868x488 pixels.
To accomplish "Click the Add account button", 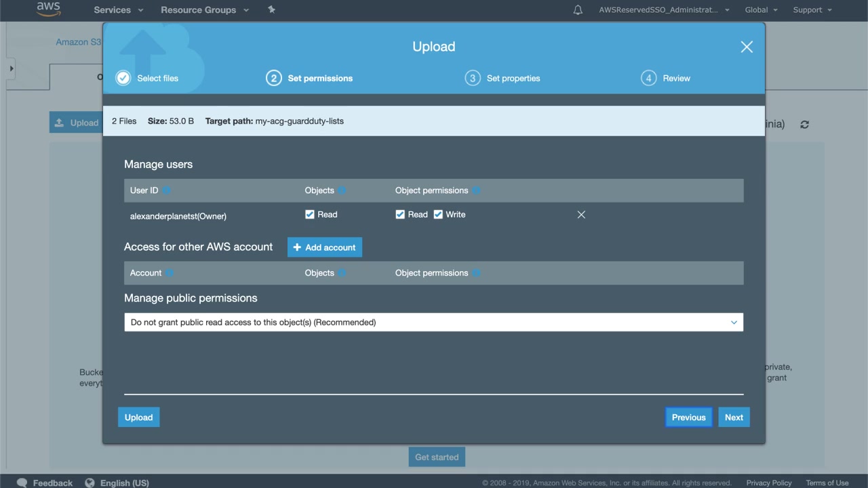I will [x=325, y=247].
